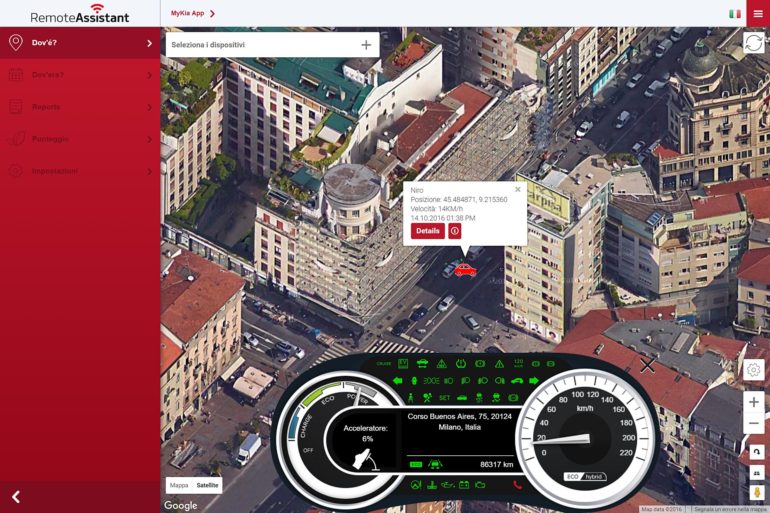Click the Details button in popup
Viewport: 770px width, 513px height.
tap(427, 231)
